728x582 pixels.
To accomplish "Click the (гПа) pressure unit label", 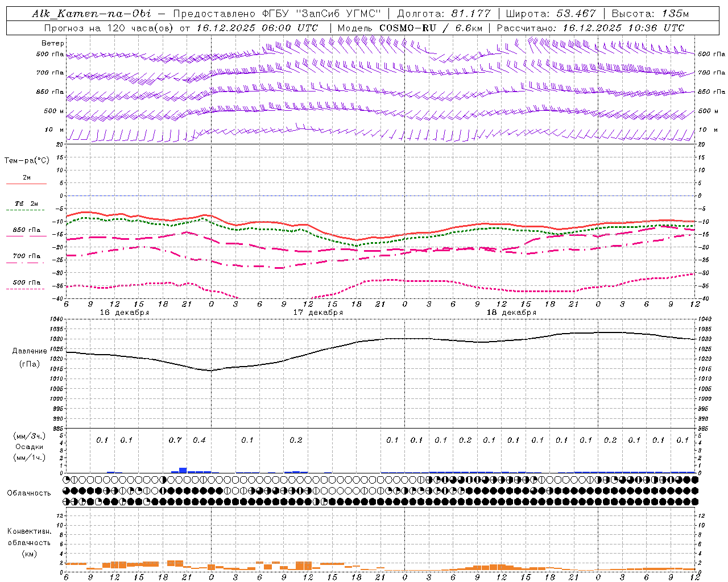I will point(30,364).
